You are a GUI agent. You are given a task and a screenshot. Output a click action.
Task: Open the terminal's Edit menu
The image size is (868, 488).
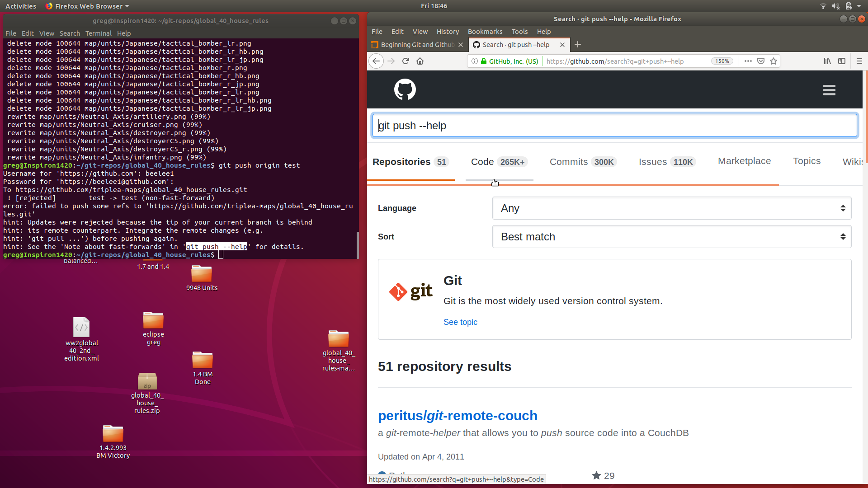pos(28,33)
